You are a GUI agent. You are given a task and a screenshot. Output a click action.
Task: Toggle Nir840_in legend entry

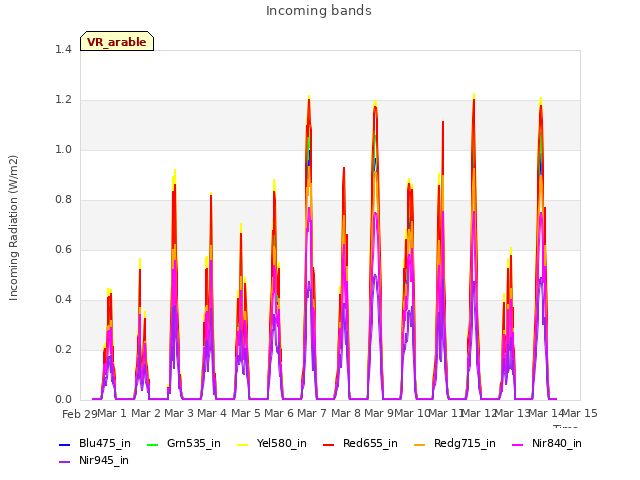click(x=547, y=443)
